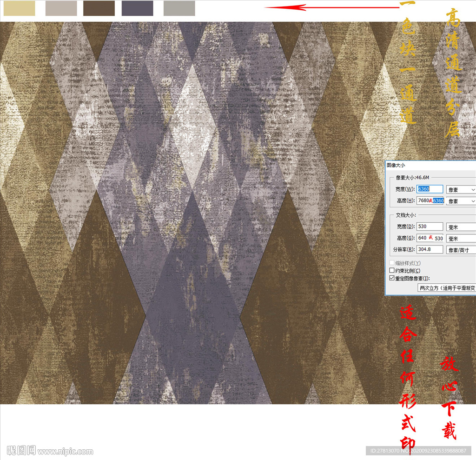The image size is (476, 460).
Task: Click the Resolution (R) field showing 304.8
Action: tap(430, 249)
